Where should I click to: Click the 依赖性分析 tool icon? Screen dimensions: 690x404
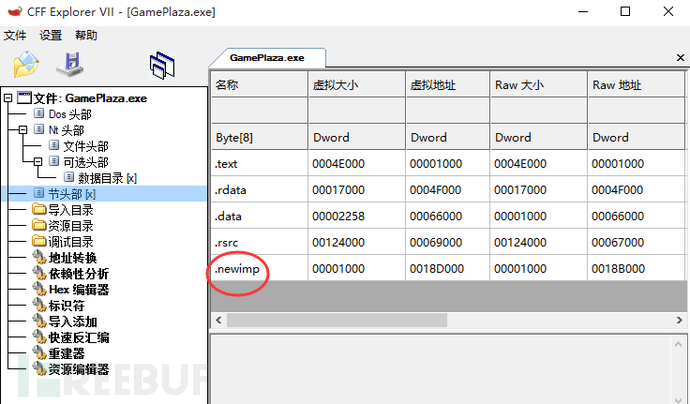[x=39, y=273]
